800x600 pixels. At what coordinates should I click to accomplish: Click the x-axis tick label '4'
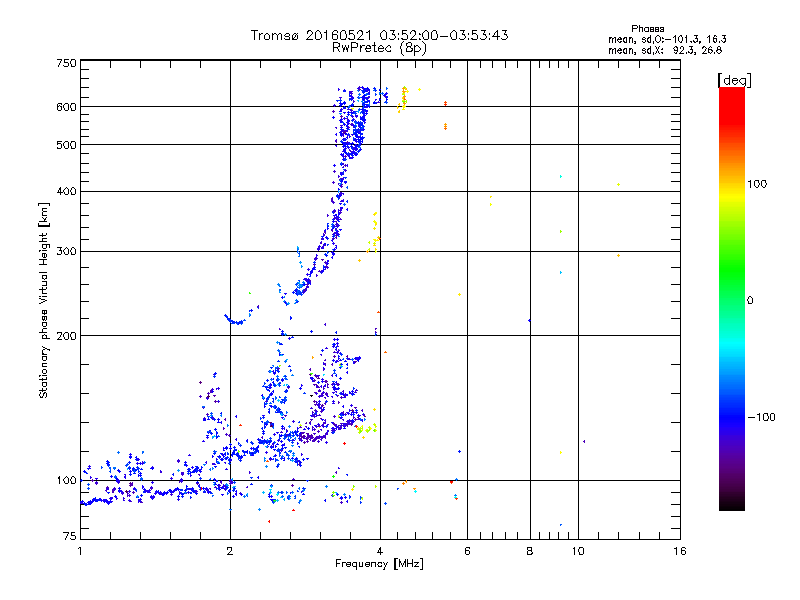(x=380, y=551)
